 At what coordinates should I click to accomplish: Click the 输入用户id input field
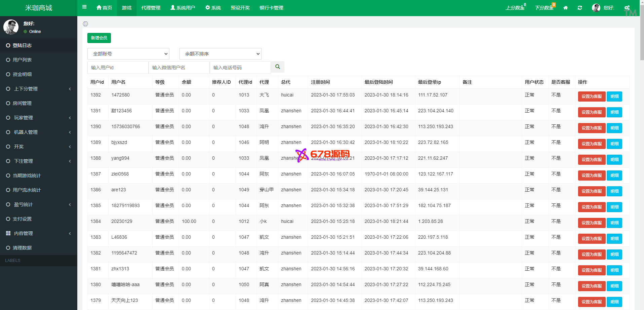[118, 68]
